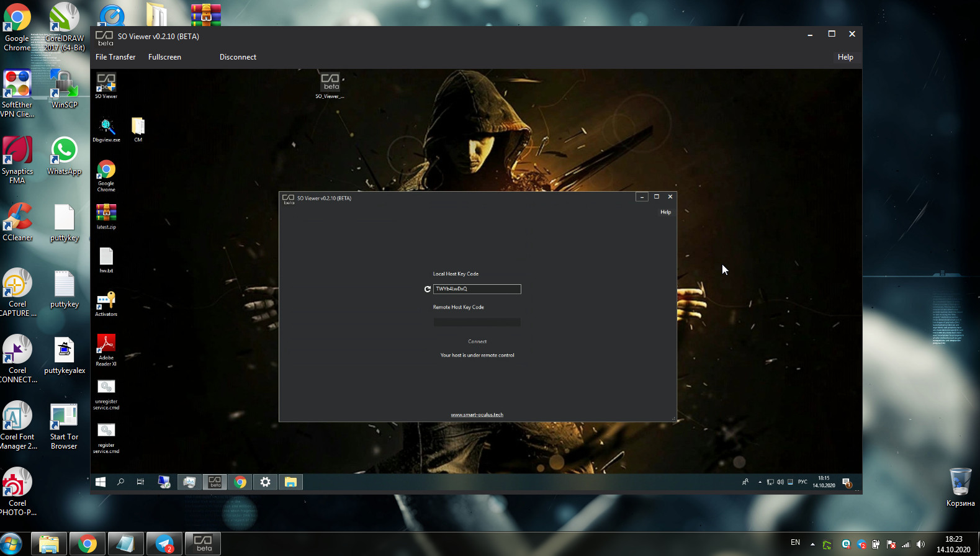Image resolution: width=980 pixels, height=556 pixels.
Task: Switch SO Viewer to Fullscreen mode
Action: [164, 57]
